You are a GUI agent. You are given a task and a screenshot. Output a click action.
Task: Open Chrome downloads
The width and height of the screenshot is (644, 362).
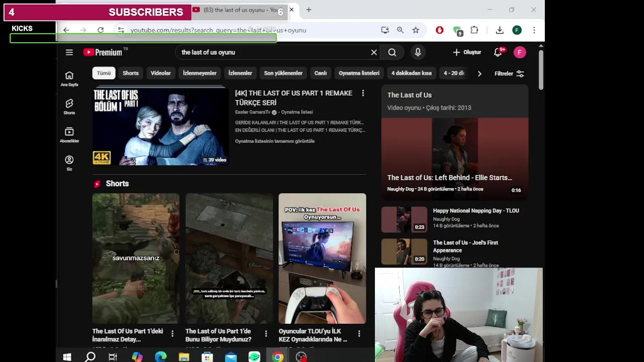[x=500, y=30]
